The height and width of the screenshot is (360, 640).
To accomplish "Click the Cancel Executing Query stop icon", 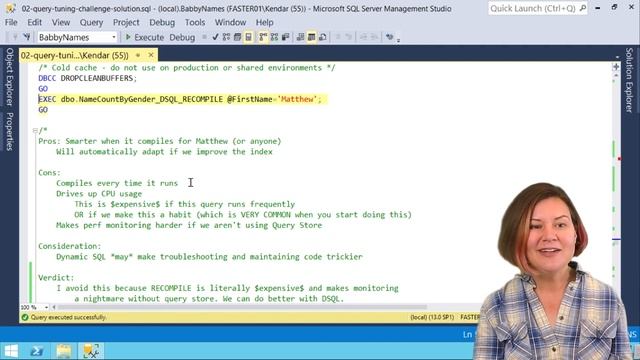I will [x=204, y=37].
